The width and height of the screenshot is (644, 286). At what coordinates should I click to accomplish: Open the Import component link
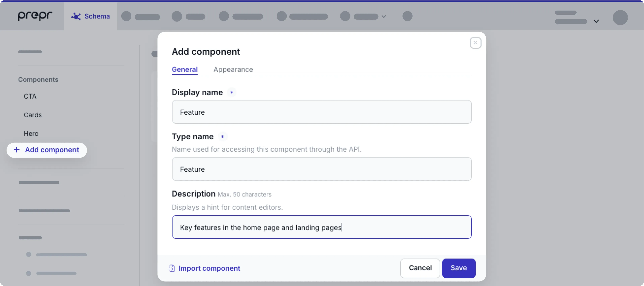coord(209,268)
